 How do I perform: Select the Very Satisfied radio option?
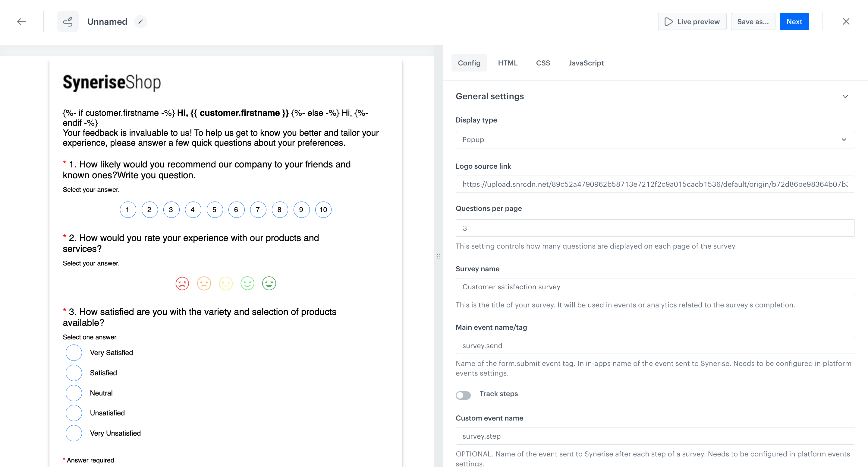coord(74,353)
